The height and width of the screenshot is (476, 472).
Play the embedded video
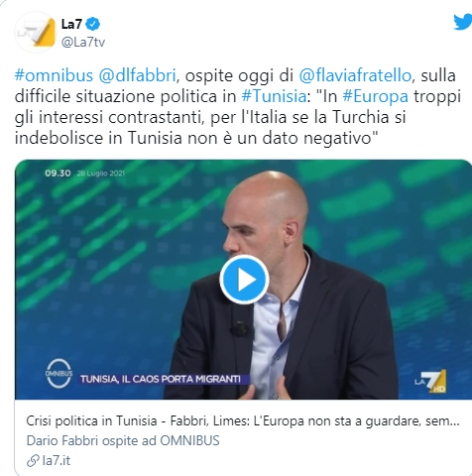coord(244,280)
